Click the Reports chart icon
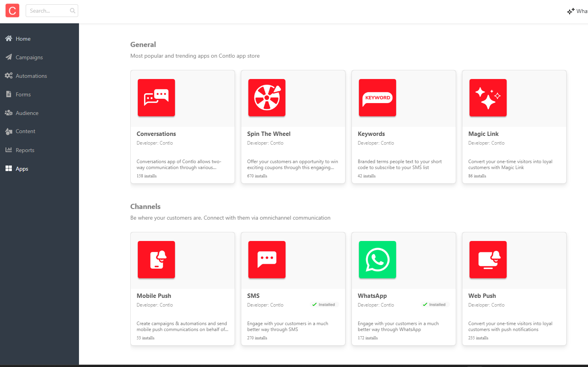The width and height of the screenshot is (588, 367). click(9, 150)
